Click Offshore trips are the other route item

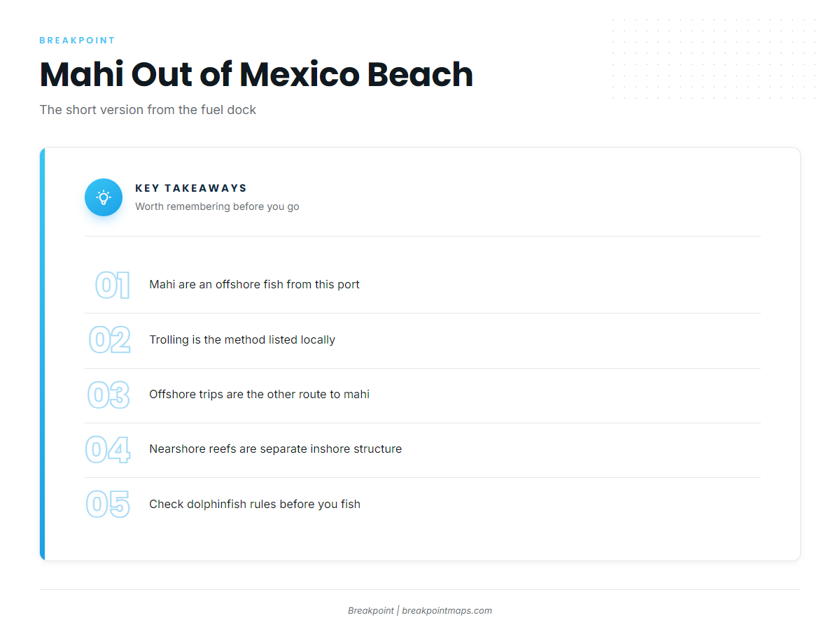click(259, 394)
